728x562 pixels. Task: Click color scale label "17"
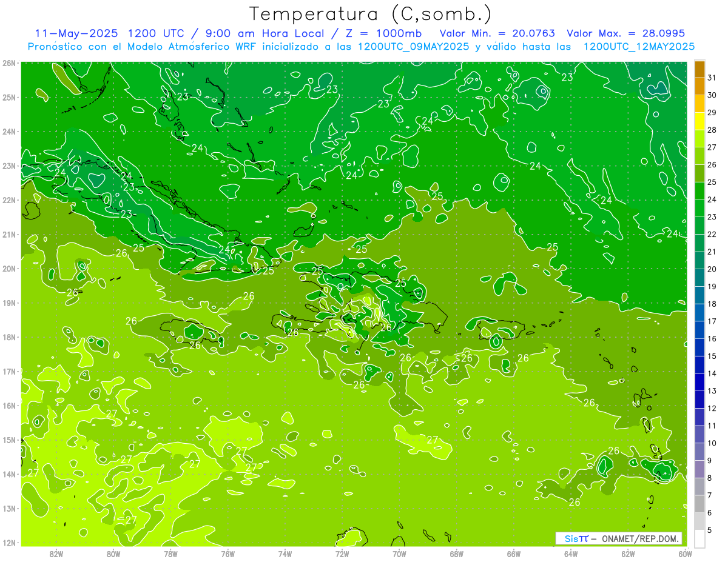coord(712,321)
